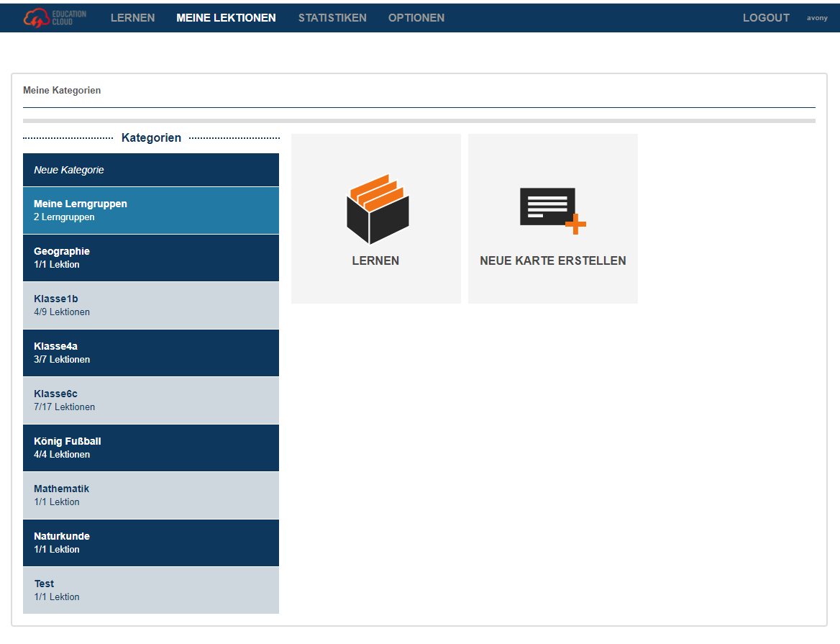
Task: Select Meine Lerngruppen category
Action: click(151, 210)
